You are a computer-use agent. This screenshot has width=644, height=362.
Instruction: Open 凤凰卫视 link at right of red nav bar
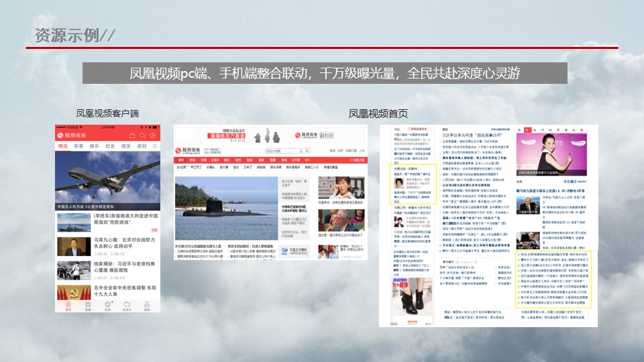(358, 160)
